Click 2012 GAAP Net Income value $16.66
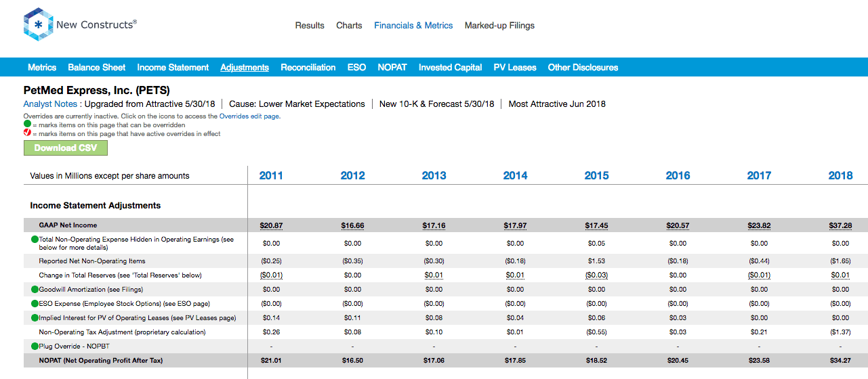Image resolution: width=868 pixels, height=379 pixels. [x=352, y=225]
